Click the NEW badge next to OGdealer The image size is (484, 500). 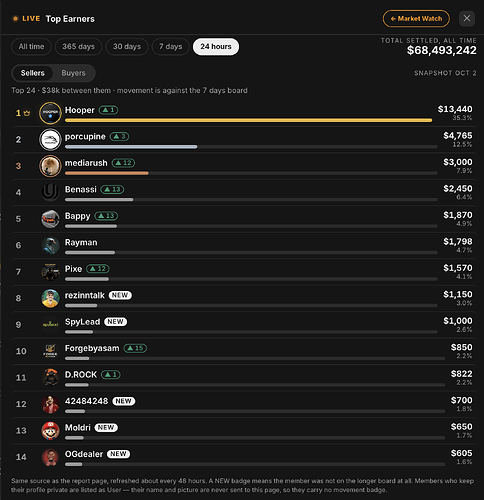click(119, 454)
